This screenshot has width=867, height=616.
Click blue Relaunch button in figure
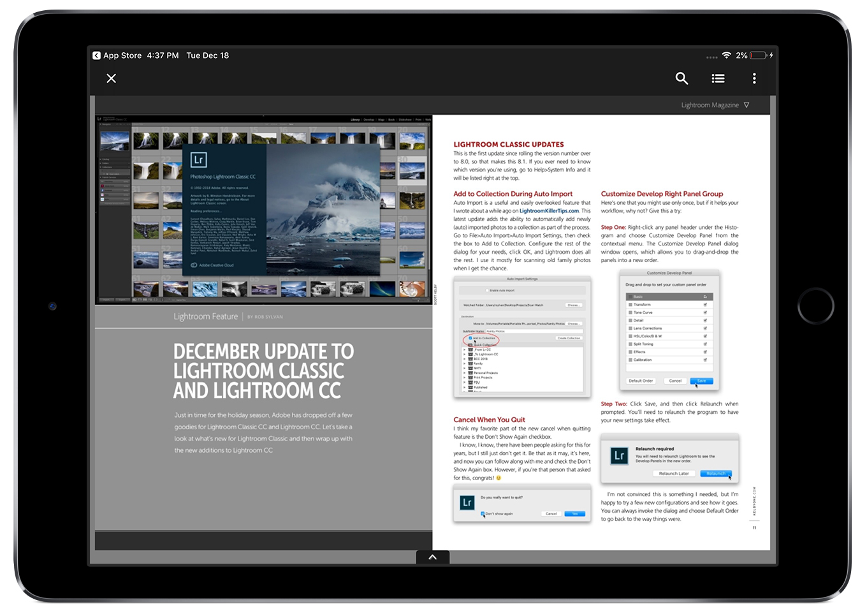click(x=716, y=474)
